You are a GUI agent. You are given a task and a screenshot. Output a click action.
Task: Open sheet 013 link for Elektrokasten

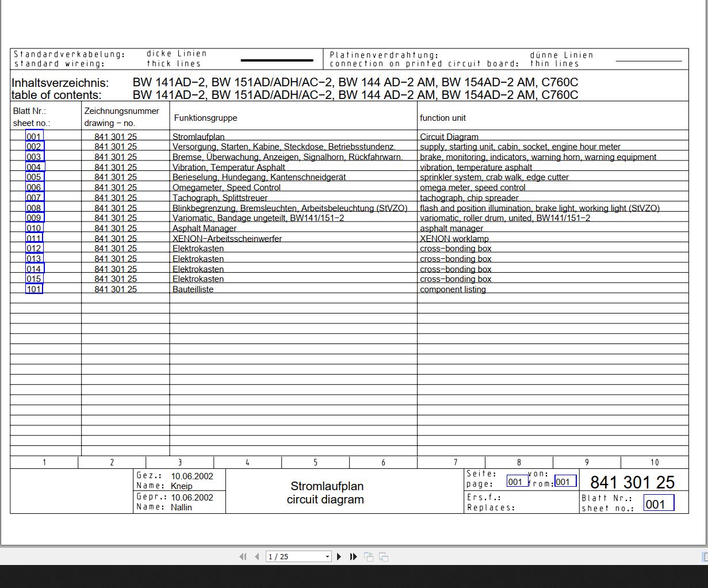coord(34,259)
